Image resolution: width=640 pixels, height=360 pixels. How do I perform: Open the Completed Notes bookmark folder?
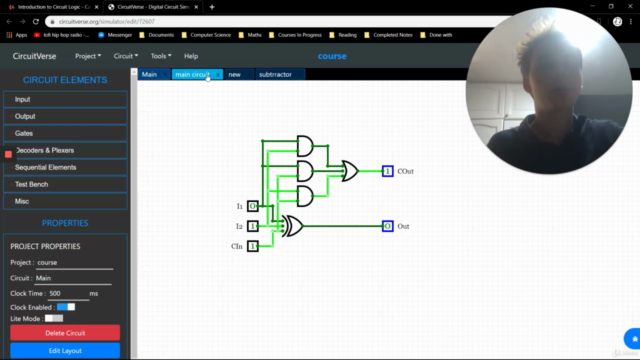(x=388, y=35)
